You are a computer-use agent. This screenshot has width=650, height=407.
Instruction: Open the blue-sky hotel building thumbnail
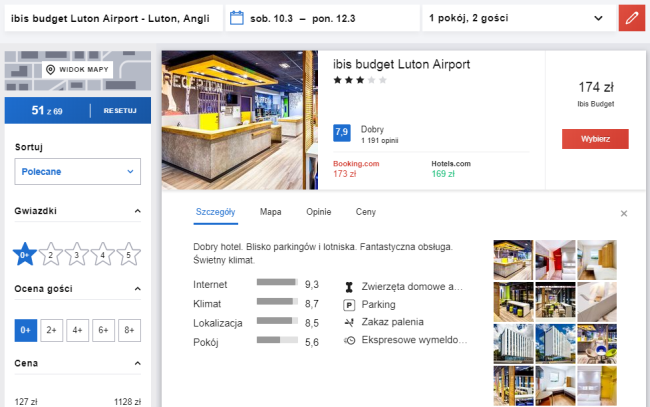click(x=555, y=344)
